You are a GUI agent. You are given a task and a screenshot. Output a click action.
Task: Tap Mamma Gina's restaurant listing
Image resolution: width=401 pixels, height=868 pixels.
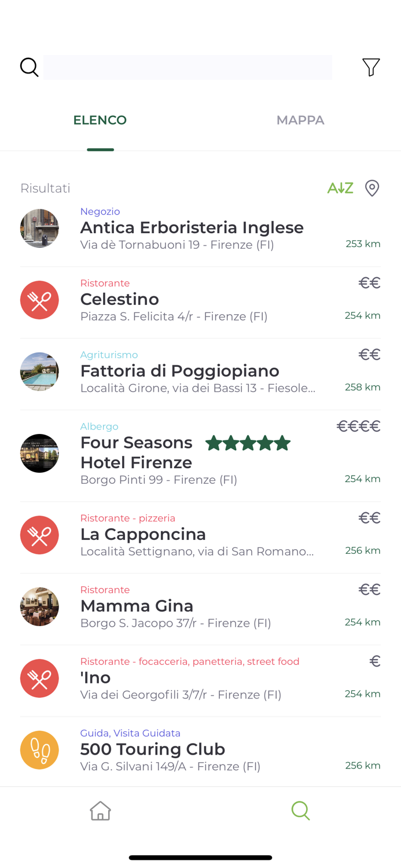pyautogui.click(x=137, y=606)
